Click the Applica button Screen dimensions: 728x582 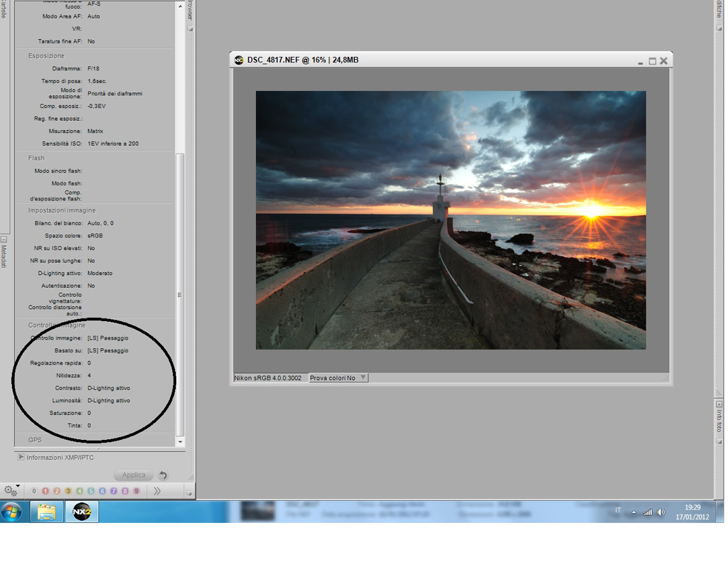point(133,475)
